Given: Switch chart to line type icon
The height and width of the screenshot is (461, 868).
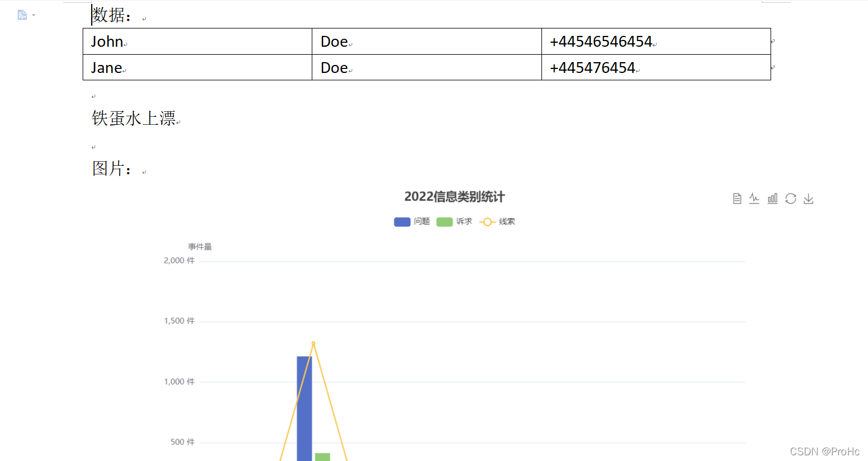Looking at the screenshot, I should (x=754, y=198).
